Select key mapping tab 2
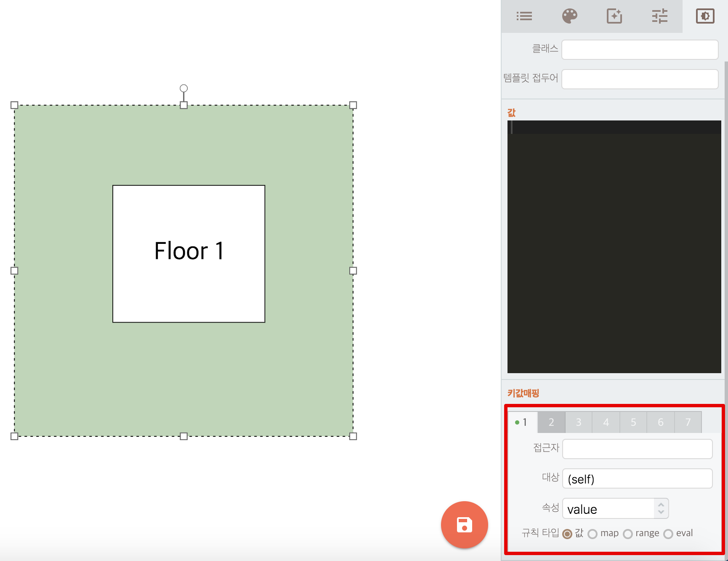The height and width of the screenshot is (561, 728). click(x=551, y=422)
